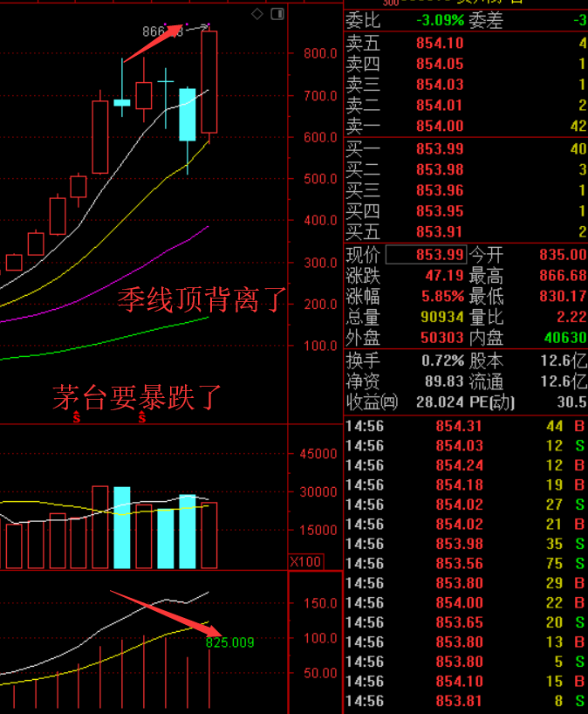Select the trade tick 853.65 with 20 S

[x=466, y=622]
